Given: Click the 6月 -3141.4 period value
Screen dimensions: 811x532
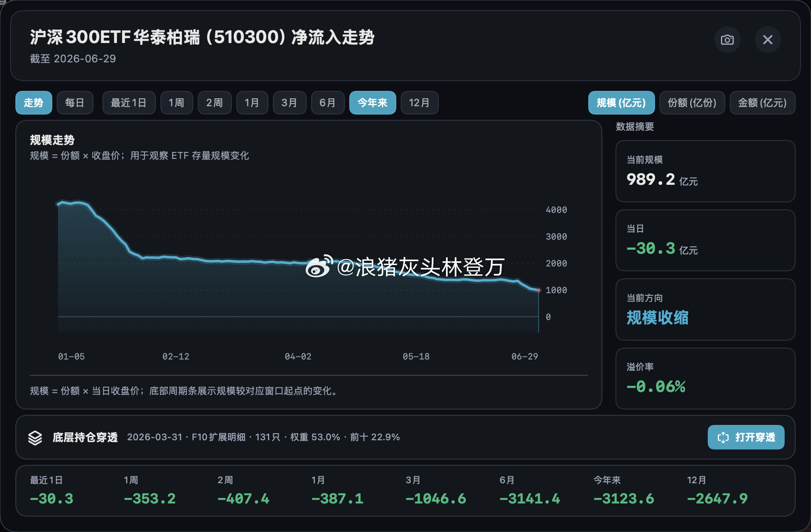Looking at the screenshot, I should pos(530,499).
